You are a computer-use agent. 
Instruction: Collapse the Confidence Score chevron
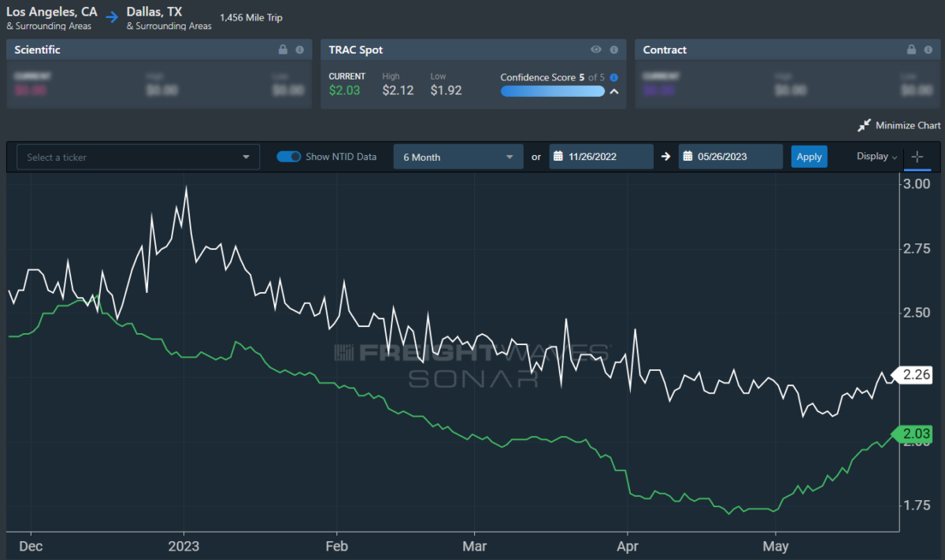(x=614, y=91)
